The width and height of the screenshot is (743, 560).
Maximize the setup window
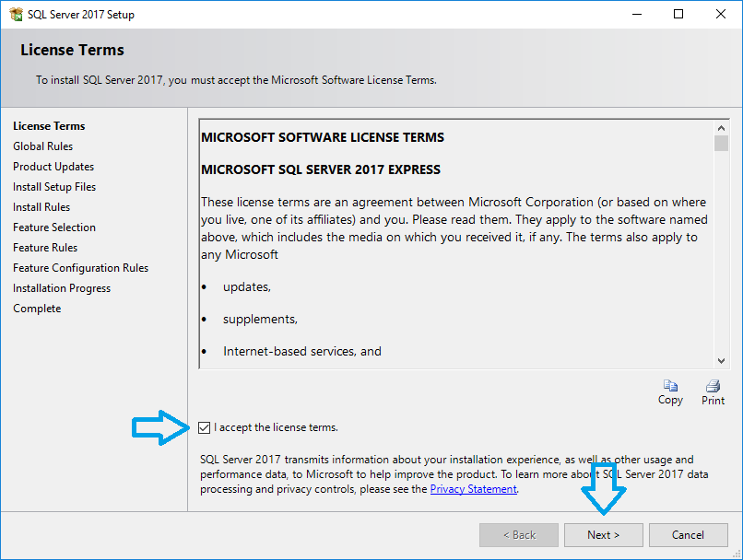pyautogui.click(x=678, y=15)
